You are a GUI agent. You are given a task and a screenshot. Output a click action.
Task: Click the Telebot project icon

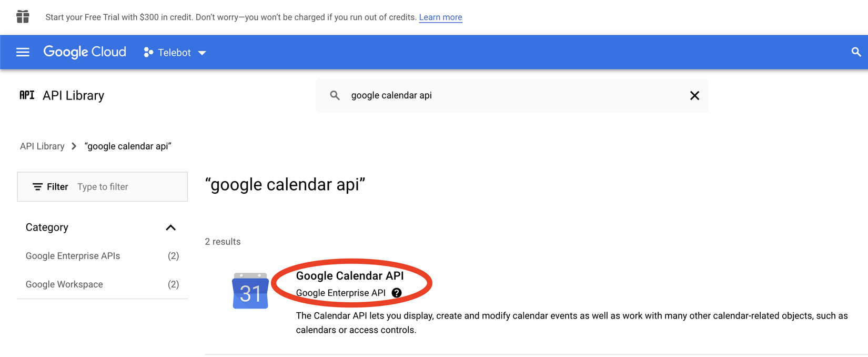pyautogui.click(x=148, y=52)
